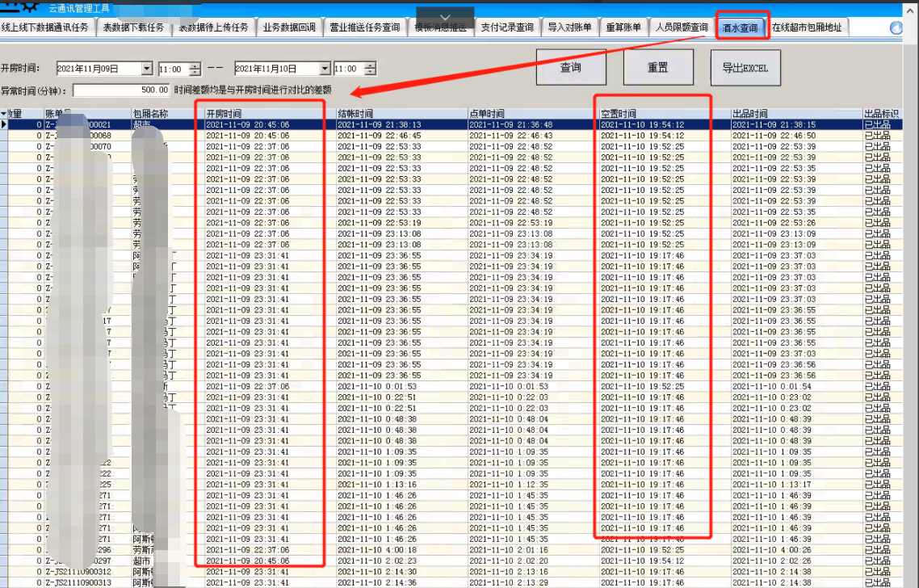The image size is (919, 588).
Task: Increase the start time spinner up arrow
Action: click(195, 65)
